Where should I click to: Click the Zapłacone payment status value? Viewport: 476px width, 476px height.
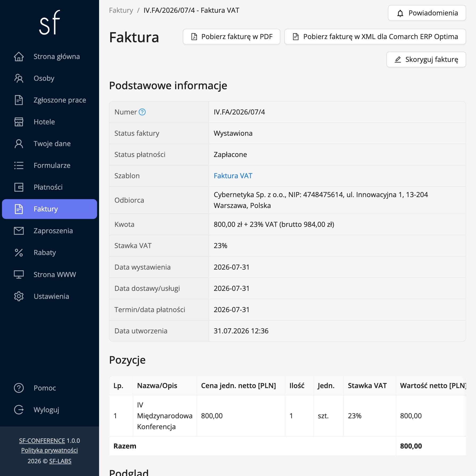click(230, 155)
